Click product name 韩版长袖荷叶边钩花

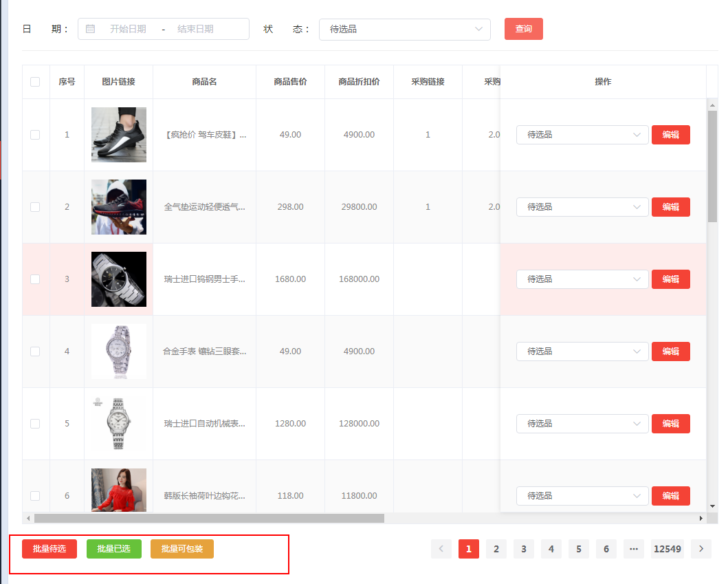(x=204, y=496)
